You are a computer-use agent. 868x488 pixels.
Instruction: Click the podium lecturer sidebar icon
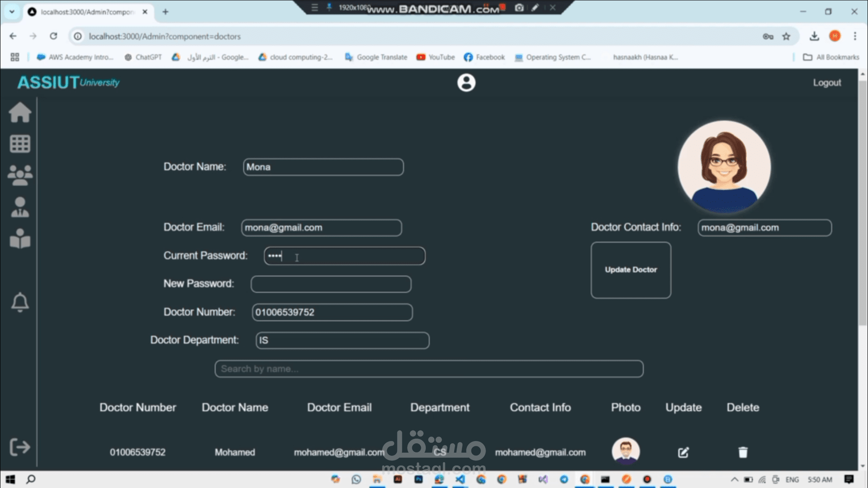(x=20, y=207)
